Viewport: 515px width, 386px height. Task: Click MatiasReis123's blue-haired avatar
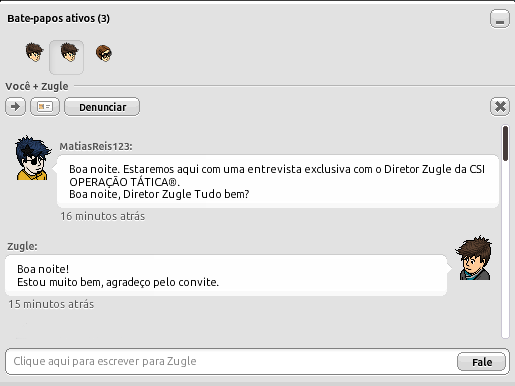tap(33, 158)
